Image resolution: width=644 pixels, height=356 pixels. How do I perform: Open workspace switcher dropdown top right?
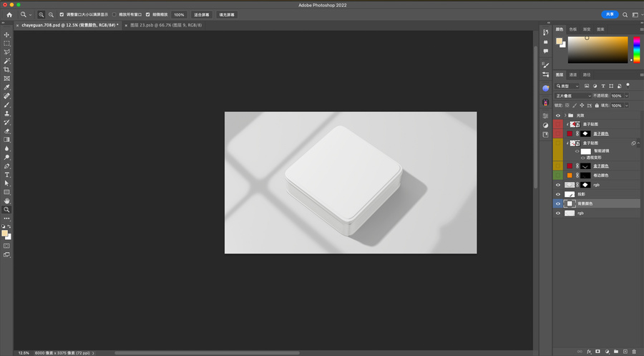(637, 14)
